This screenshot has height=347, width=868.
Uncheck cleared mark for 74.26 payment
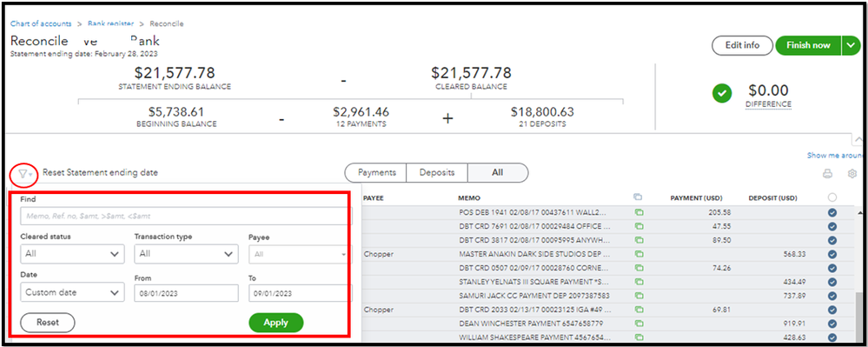832,268
